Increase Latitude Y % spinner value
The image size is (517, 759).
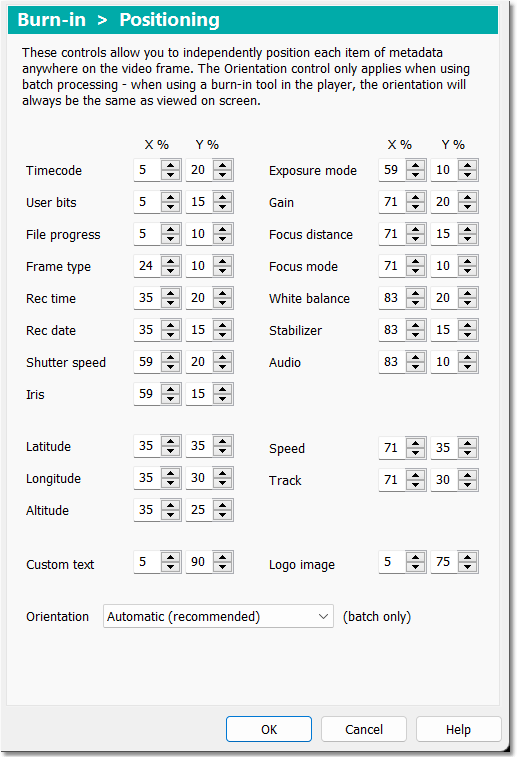[x=222, y=441]
